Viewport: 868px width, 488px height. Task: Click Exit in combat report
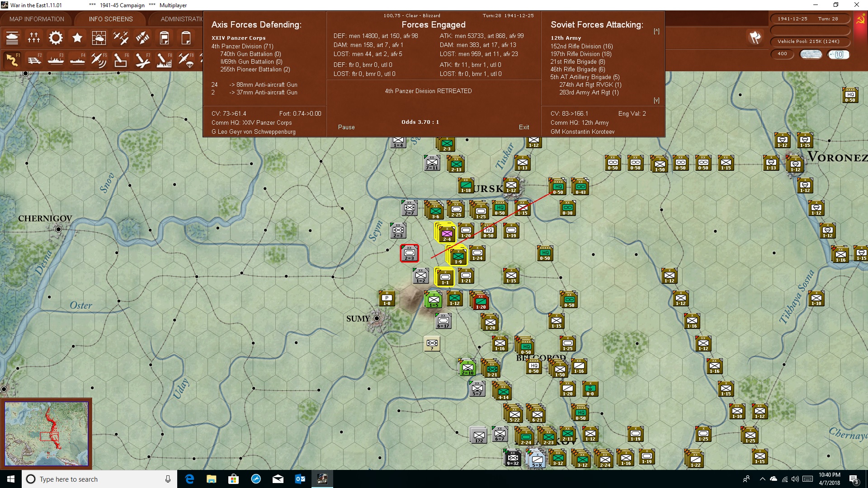pos(524,127)
